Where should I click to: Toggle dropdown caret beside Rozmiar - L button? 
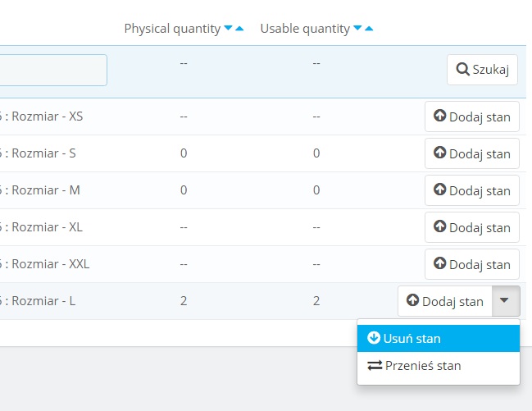click(505, 301)
